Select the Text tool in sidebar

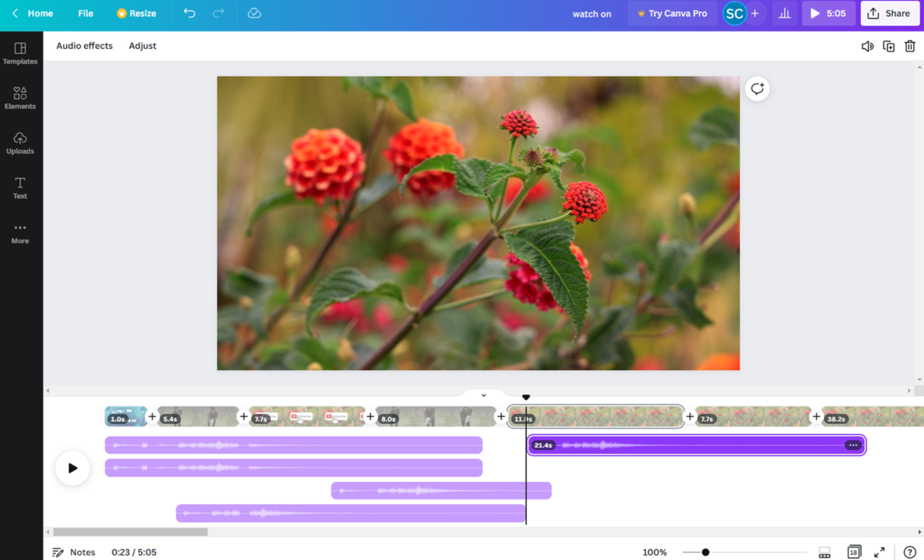pyautogui.click(x=20, y=187)
